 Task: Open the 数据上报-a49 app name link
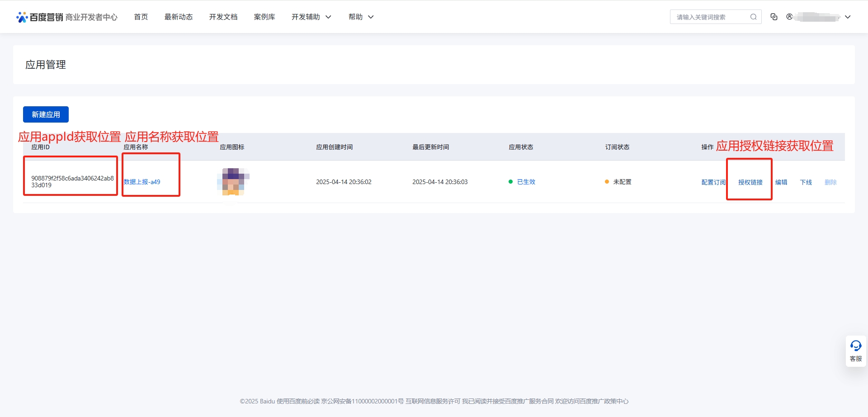tap(142, 182)
